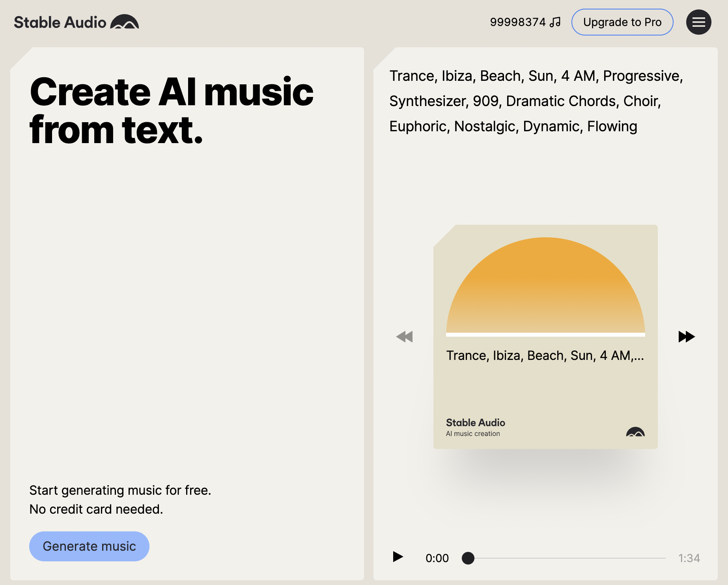Click the Generate music button

click(x=89, y=546)
